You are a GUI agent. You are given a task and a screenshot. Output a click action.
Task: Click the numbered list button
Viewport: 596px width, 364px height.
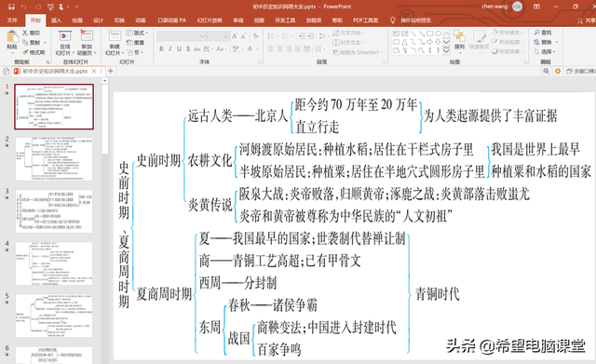285,36
